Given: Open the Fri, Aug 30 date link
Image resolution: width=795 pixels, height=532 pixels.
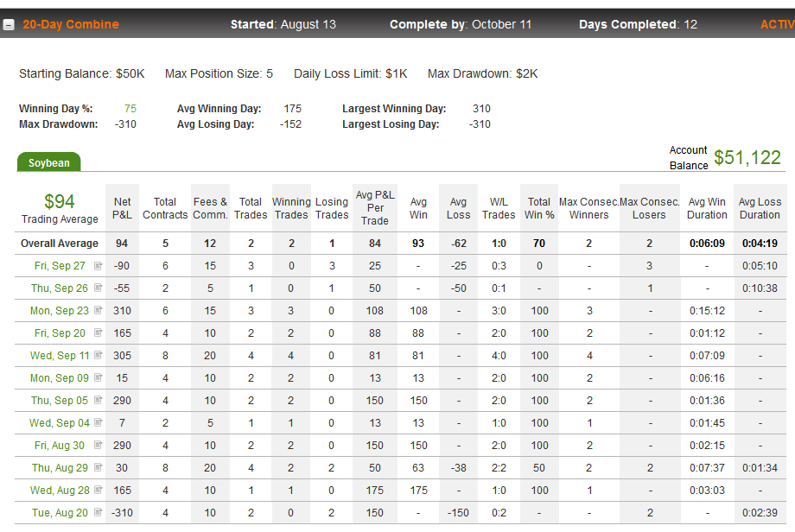Looking at the screenshot, I should click(60, 446).
